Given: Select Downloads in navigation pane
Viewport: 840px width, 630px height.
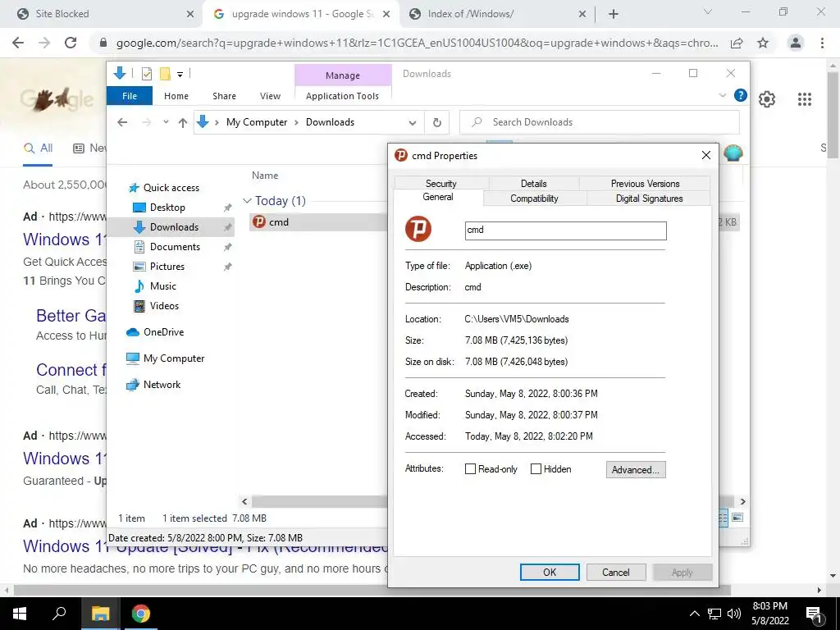Looking at the screenshot, I should (x=174, y=227).
